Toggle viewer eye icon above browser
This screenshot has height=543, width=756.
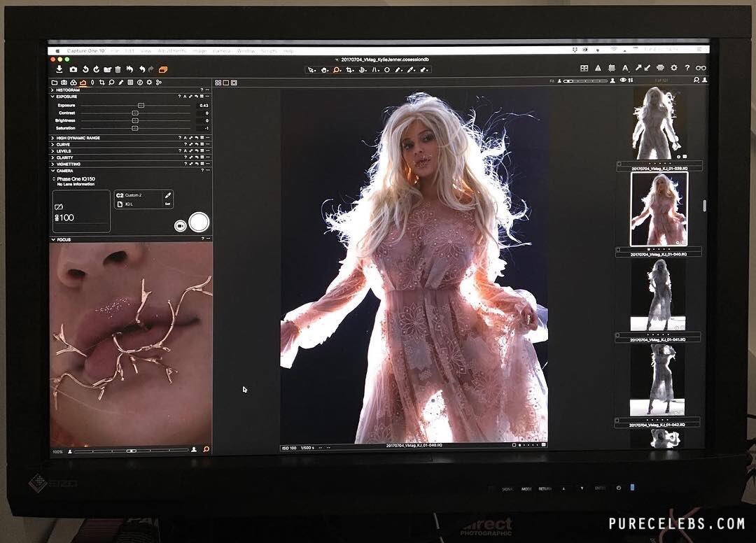623,80
